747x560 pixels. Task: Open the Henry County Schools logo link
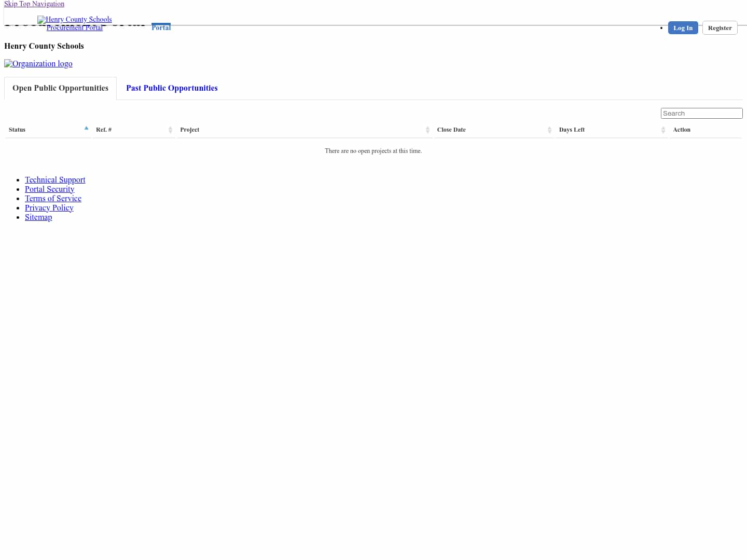[75, 19]
